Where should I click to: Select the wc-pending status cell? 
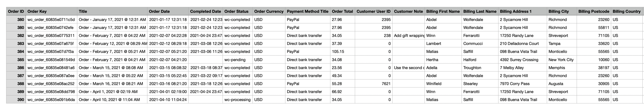point(235,60)
